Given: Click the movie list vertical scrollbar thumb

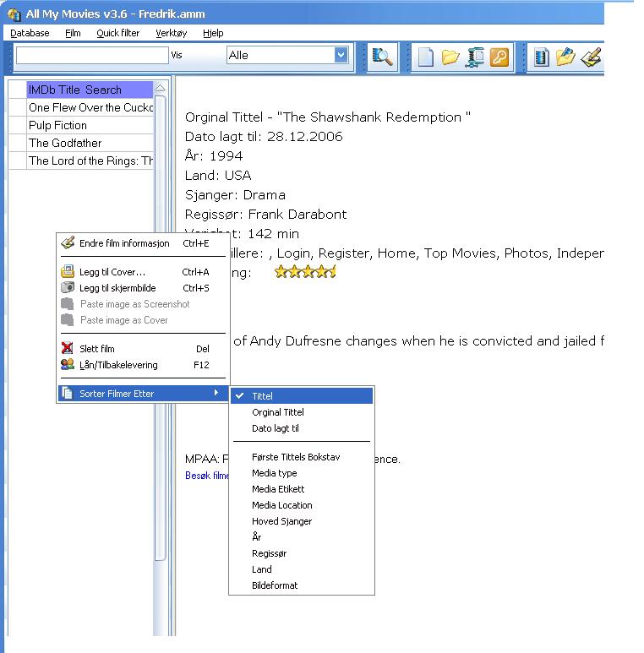Looking at the screenshot, I should tap(161, 328).
